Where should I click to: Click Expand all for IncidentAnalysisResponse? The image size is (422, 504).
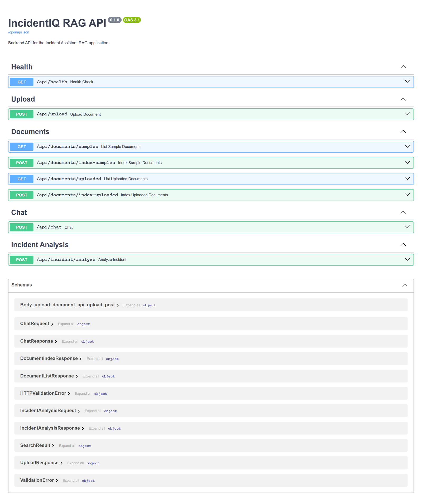[97, 428]
